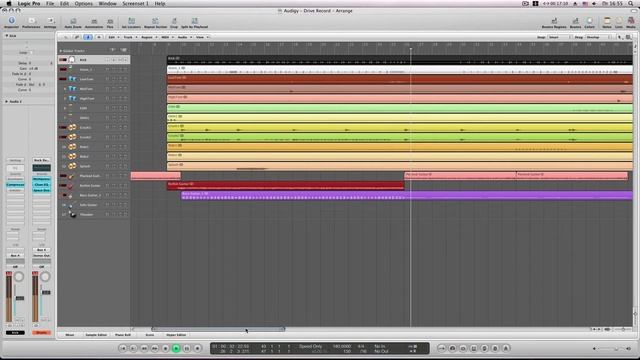This screenshot has height=360, width=640.
Task: Toggle the Catch playhead button in Arrange
Action: [x=88, y=37]
